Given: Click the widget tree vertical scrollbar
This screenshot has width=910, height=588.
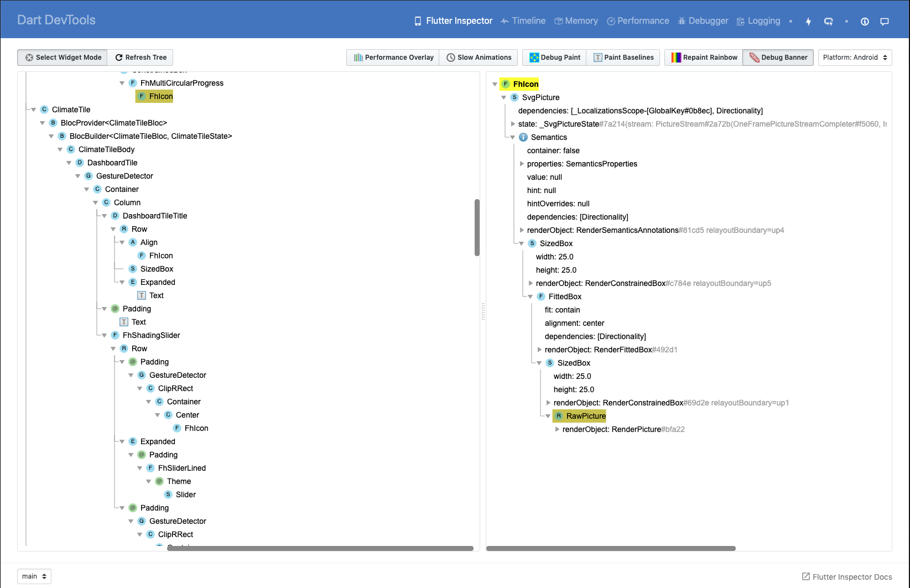Looking at the screenshot, I should coord(477,228).
